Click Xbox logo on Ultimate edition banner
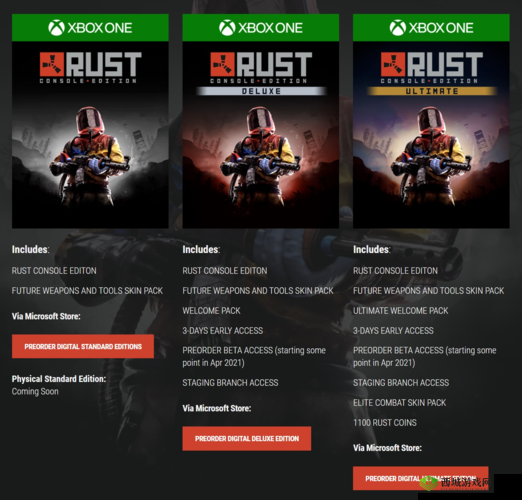 pos(398,28)
